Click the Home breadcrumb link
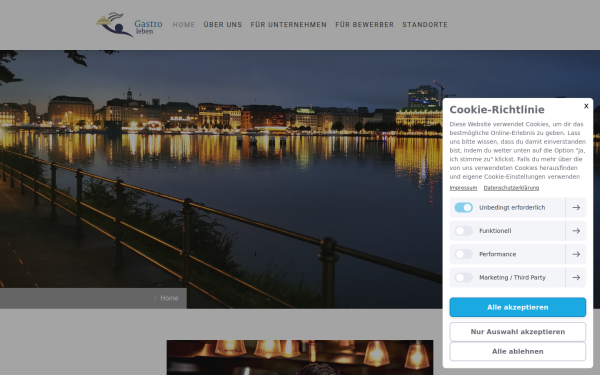Viewport: 600px width, 375px height. 169,298
